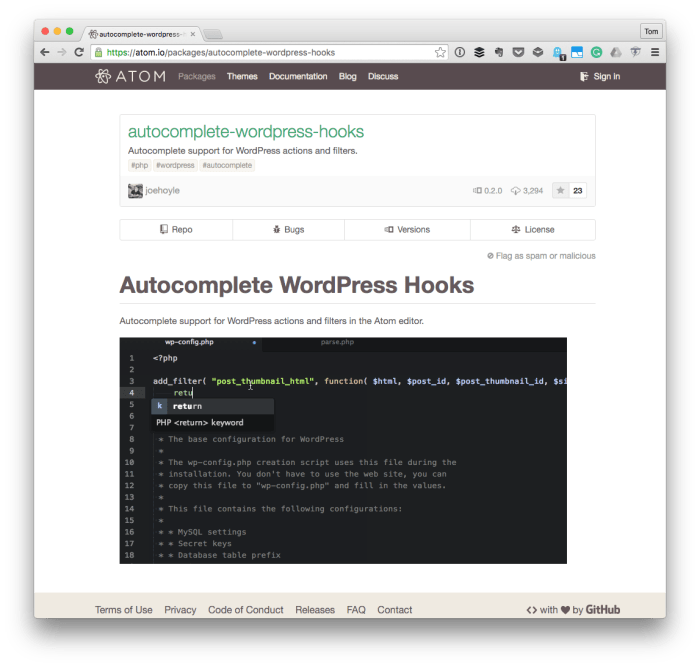Open the Repo button

pos(176,229)
